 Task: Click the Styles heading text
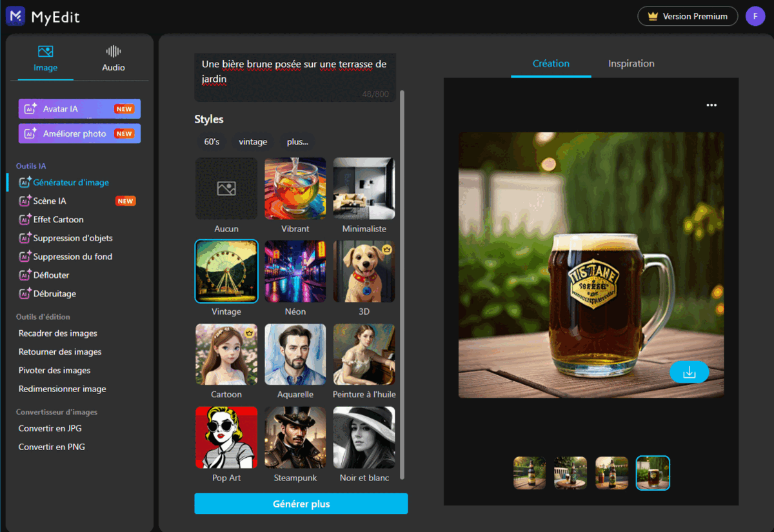coord(209,119)
